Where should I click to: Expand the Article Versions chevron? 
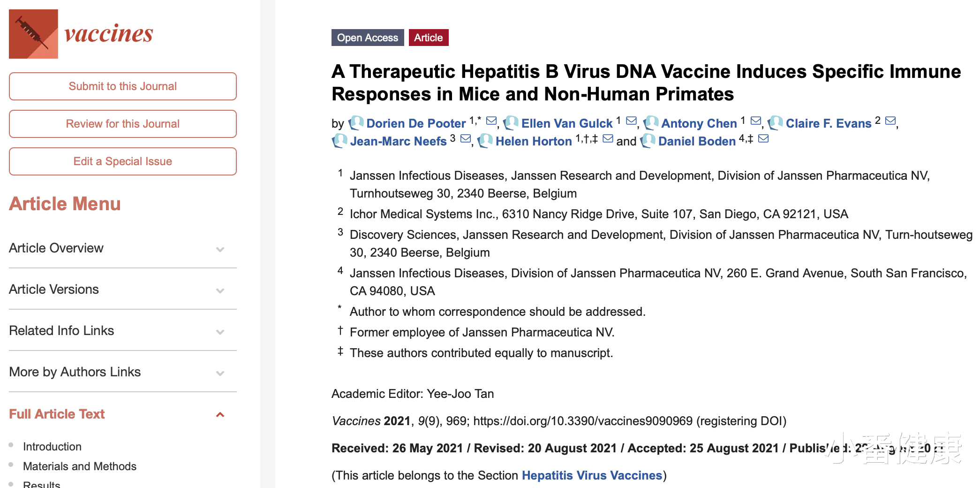(x=220, y=290)
